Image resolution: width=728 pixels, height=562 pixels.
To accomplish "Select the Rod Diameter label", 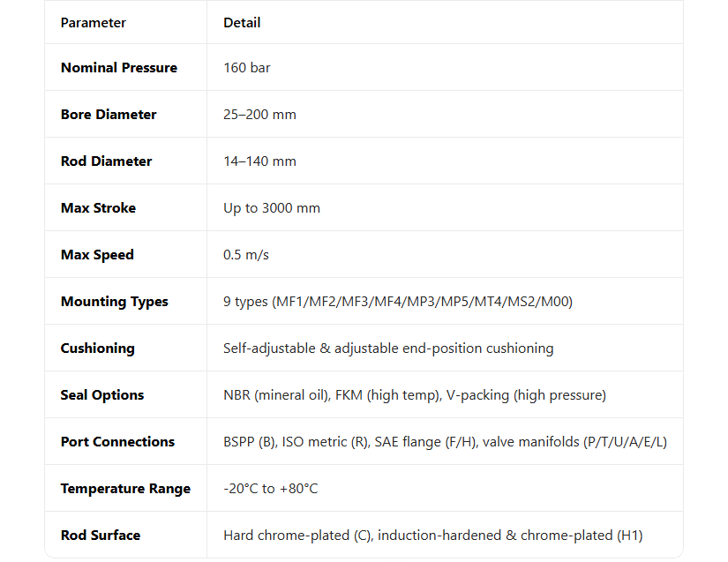I will point(106,161).
